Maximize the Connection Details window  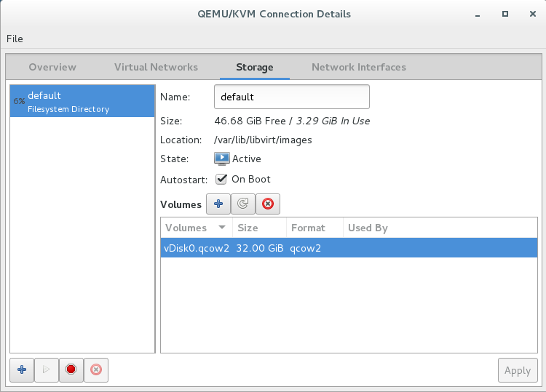coord(505,14)
